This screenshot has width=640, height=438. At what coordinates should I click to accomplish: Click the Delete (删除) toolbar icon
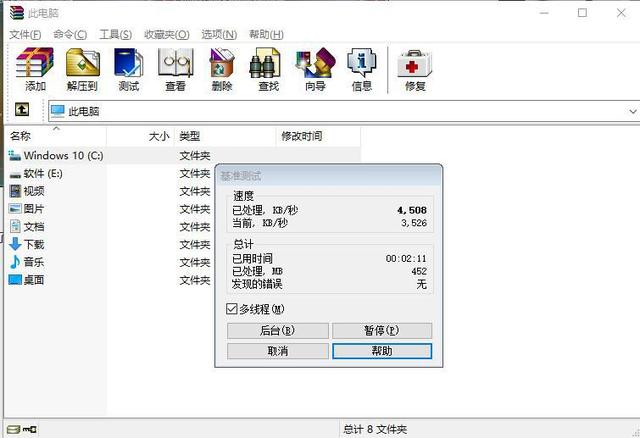point(222,63)
